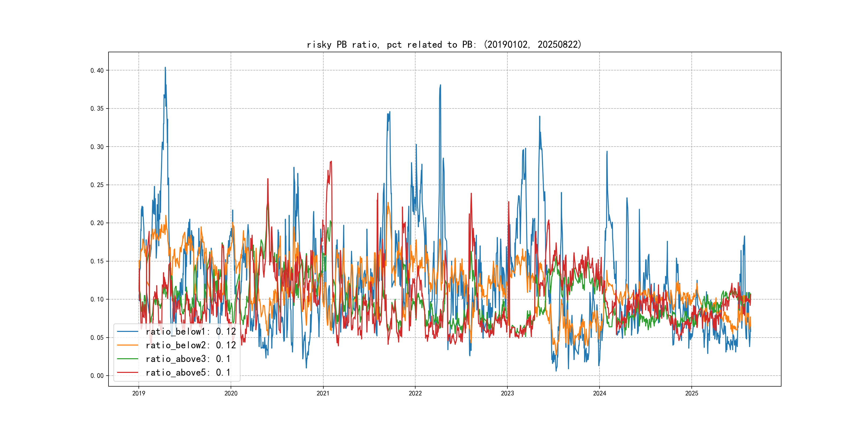Select the 'ratio_below1: 0.12' legend label

tap(191, 332)
